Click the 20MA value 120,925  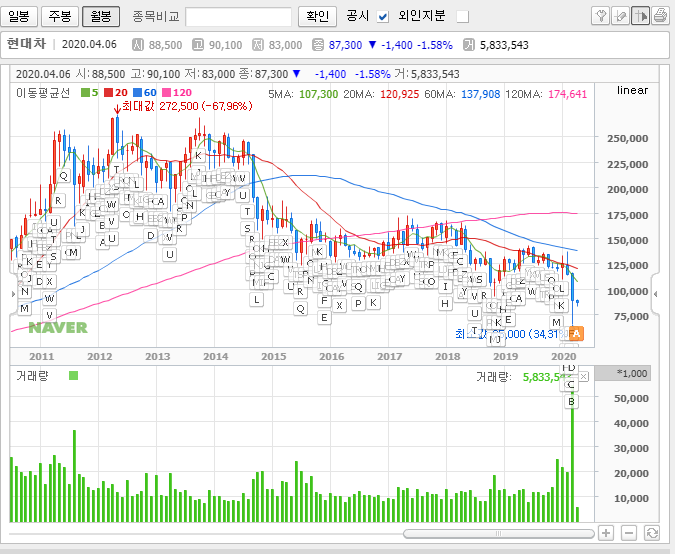tap(400, 94)
